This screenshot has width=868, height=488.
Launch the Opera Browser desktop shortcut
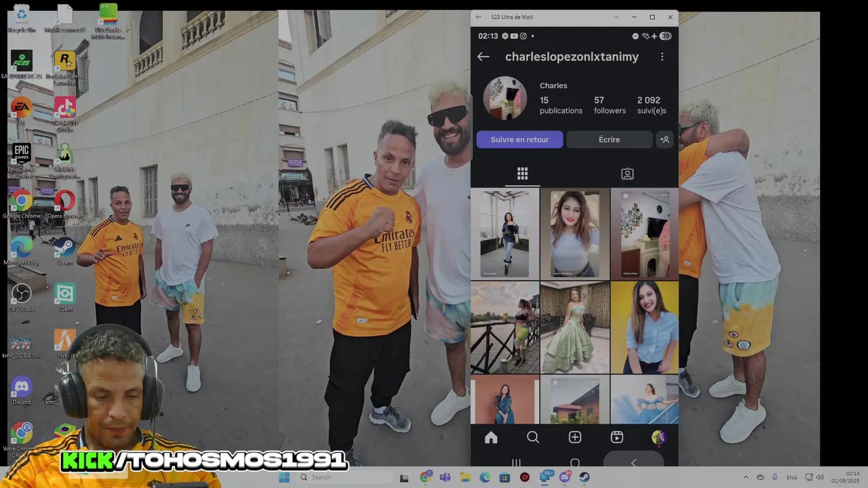(x=64, y=205)
